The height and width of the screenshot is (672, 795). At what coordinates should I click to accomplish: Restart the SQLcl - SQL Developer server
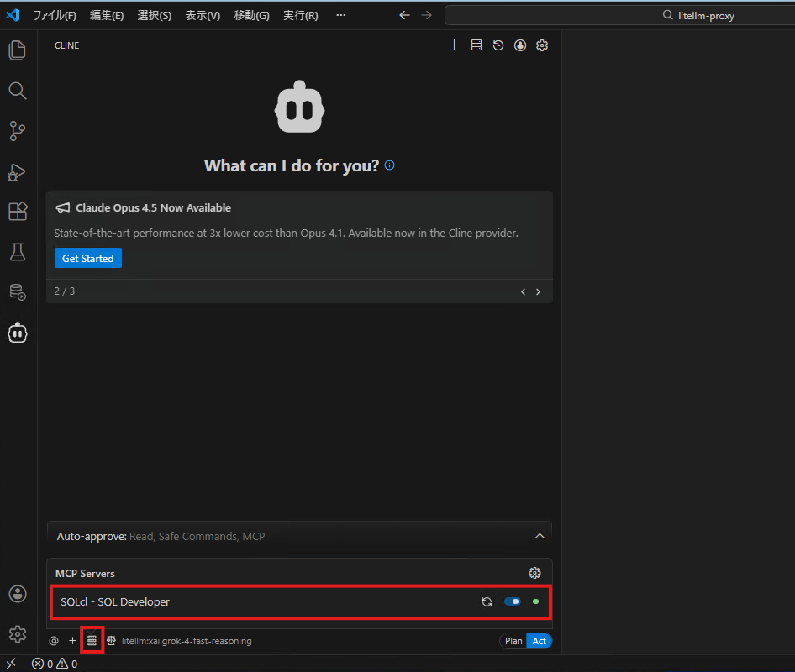(x=487, y=601)
